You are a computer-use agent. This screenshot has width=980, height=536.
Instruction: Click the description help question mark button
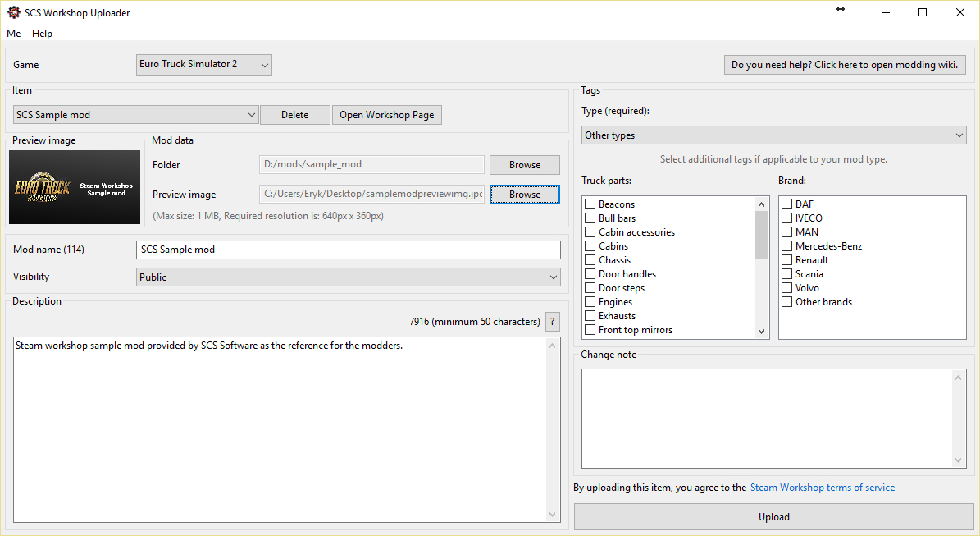coord(553,322)
